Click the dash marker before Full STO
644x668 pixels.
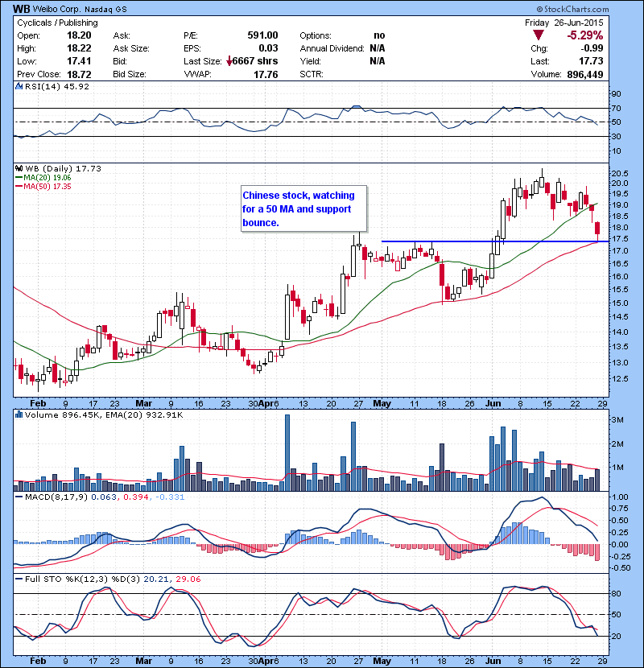click(x=19, y=577)
